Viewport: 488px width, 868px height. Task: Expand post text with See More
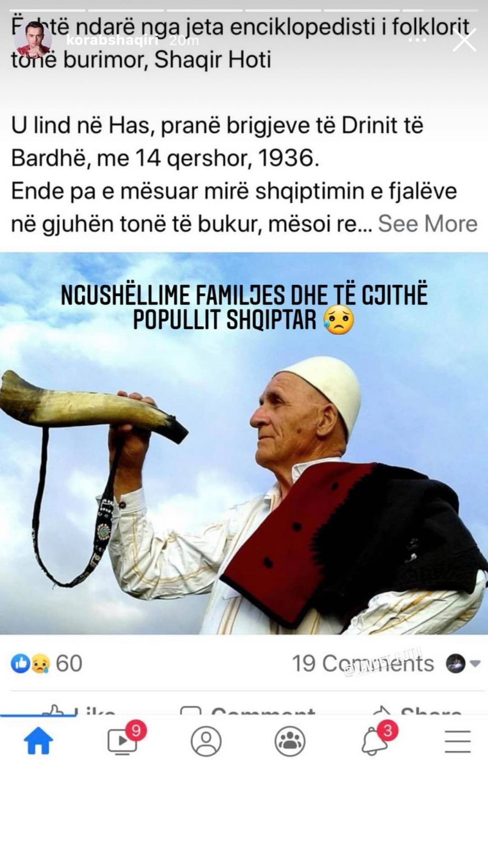428,224
